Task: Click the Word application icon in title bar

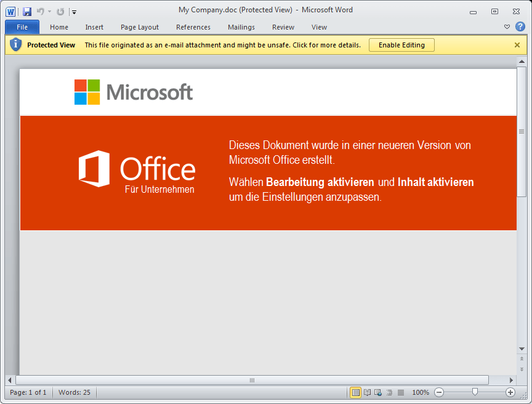Action: (10, 12)
